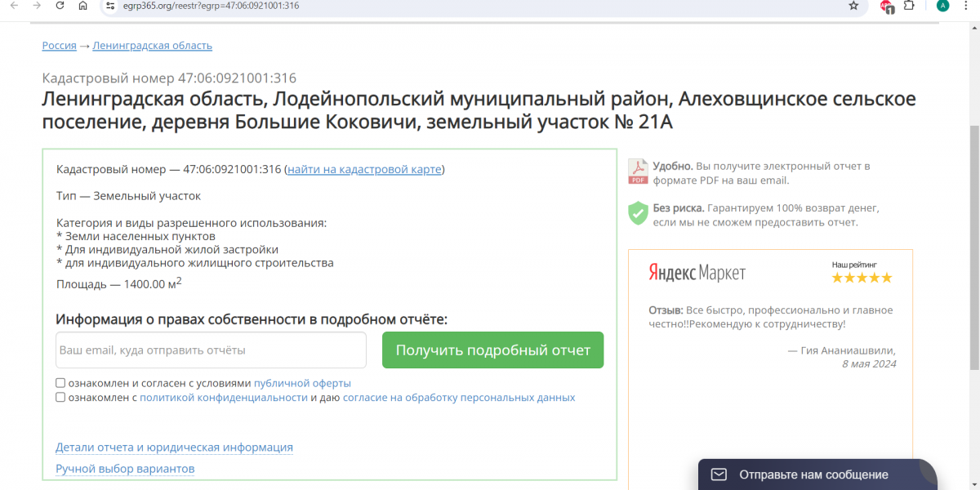Open 'Детали отчета и юридическая информация'

pyautogui.click(x=174, y=448)
